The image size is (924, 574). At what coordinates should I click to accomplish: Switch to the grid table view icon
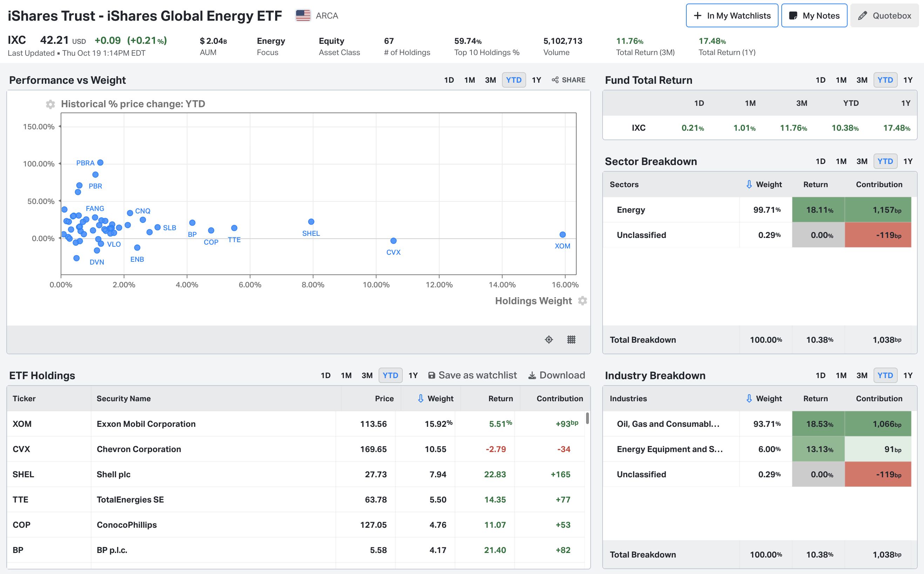571,339
